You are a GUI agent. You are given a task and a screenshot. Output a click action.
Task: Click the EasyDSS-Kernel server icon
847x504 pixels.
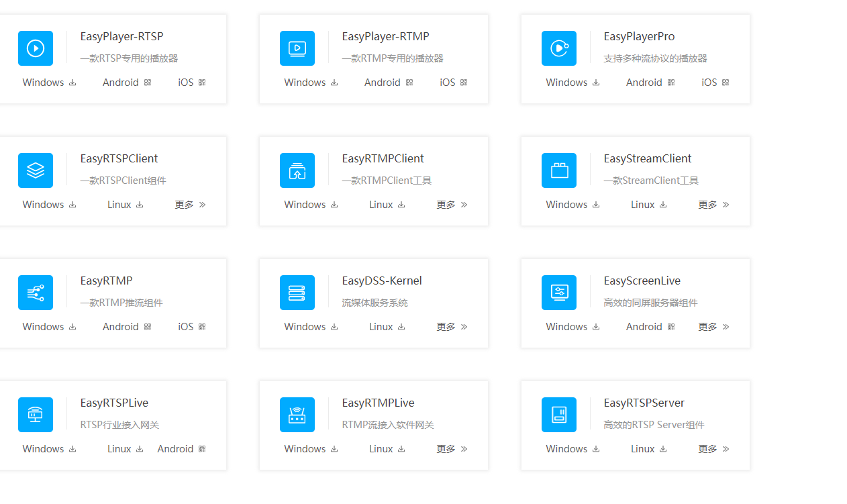tap(297, 293)
